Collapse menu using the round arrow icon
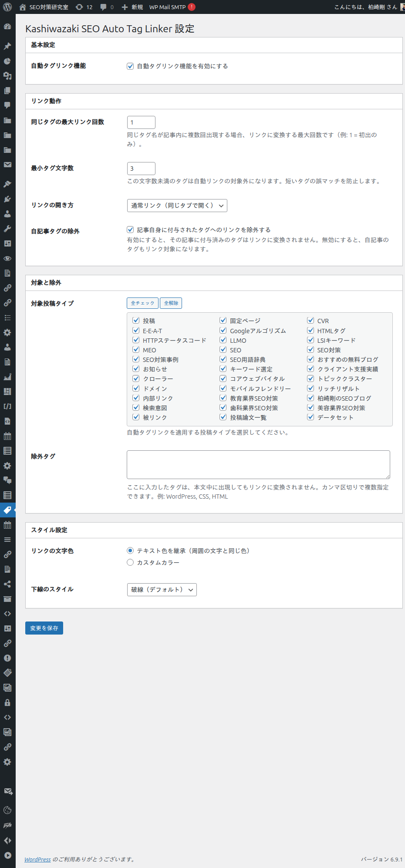Viewport: 405px width, 868px height. [7, 855]
